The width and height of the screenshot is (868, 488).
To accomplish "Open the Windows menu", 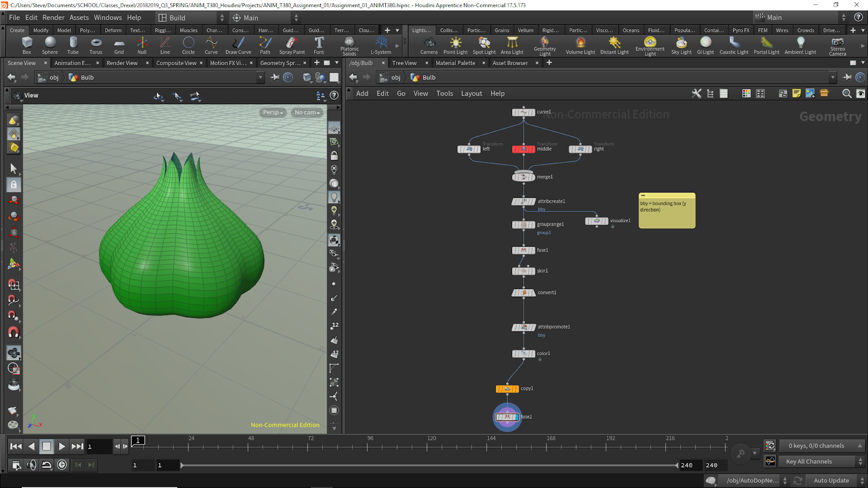I will pos(107,17).
